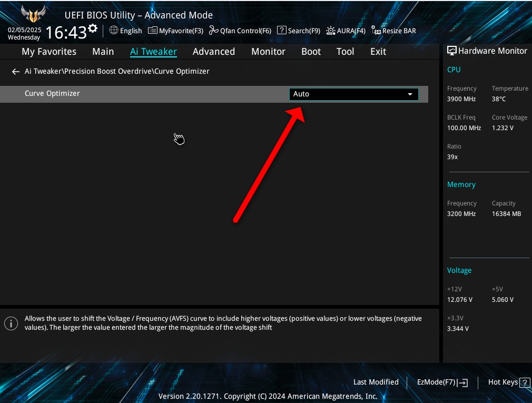Click the info icon beside help description
The height and width of the screenshot is (403, 532).
pos(11,323)
